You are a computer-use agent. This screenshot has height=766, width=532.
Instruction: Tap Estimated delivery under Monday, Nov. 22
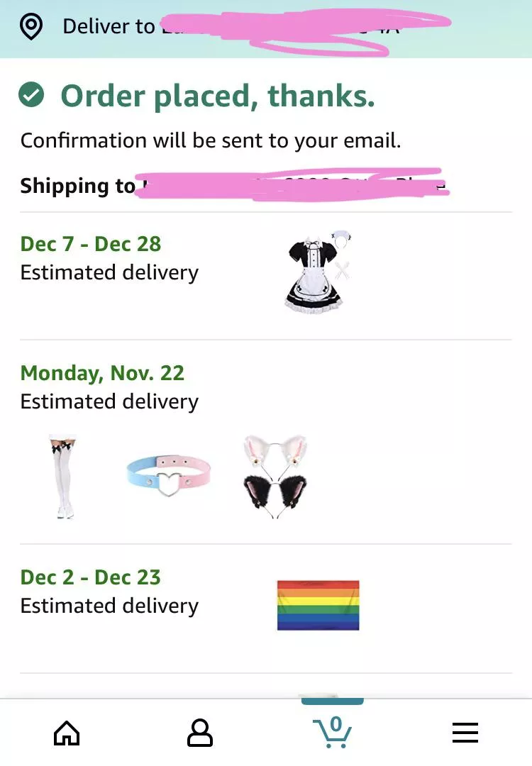[109, 401]
